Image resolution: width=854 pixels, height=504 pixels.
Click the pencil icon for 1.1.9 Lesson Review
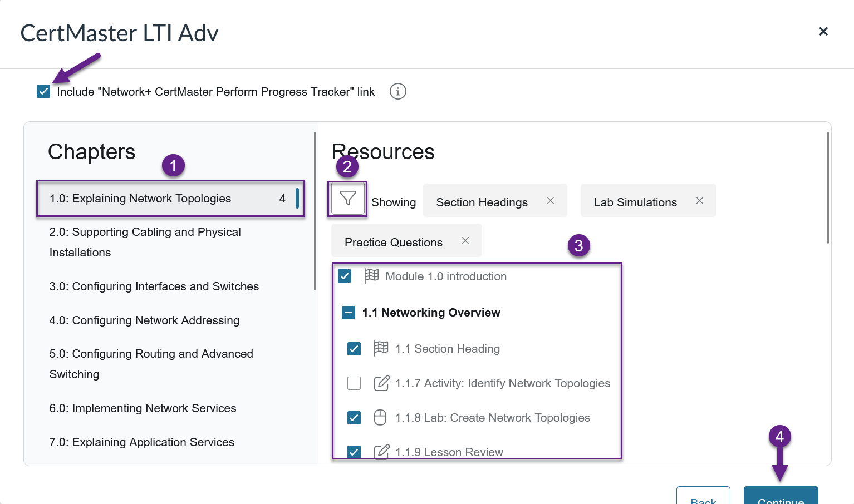click(381, 452)
